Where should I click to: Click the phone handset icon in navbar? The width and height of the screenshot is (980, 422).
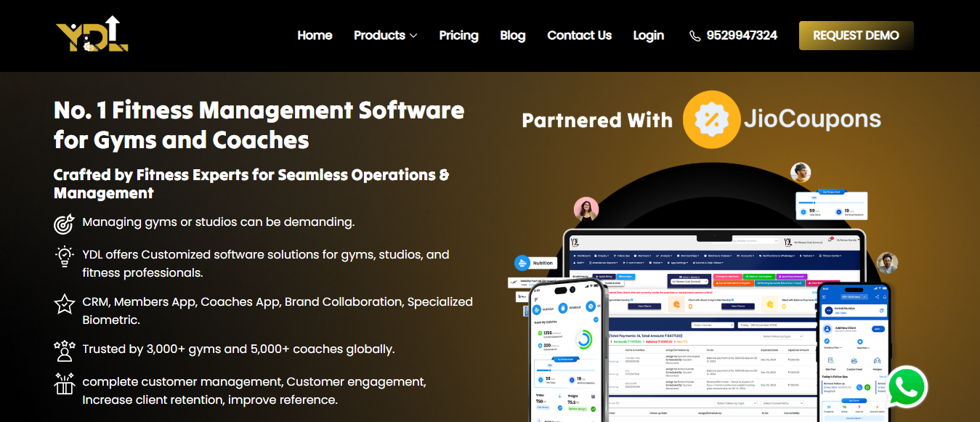[x=695, y=36]
